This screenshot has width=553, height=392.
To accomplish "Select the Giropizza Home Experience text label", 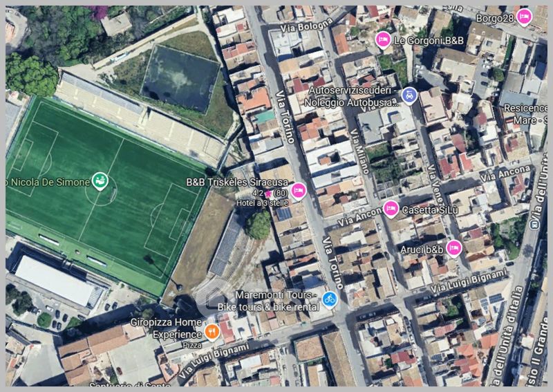I will (166, 328).
